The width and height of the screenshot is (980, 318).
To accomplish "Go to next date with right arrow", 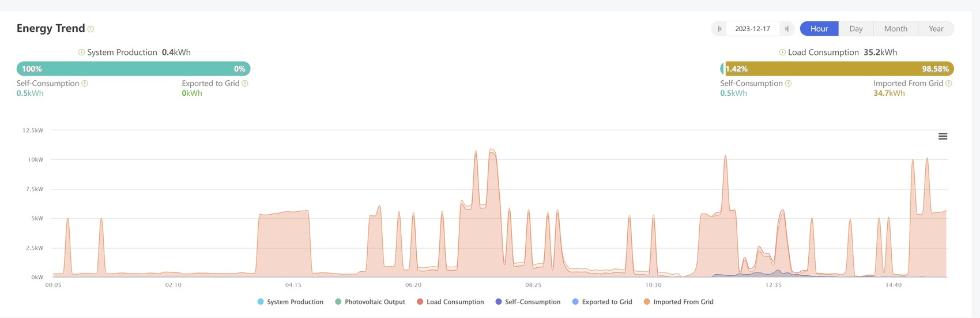I will [786, 29].
